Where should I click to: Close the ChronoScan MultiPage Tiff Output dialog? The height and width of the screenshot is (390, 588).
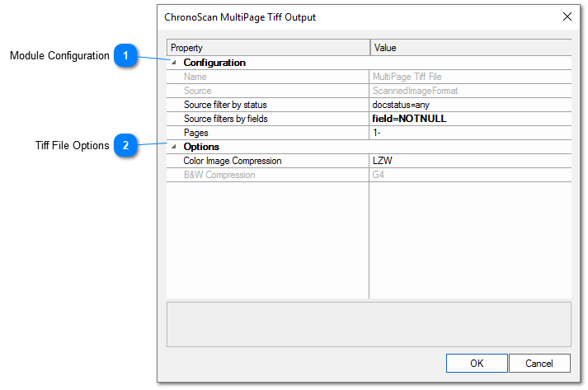567,16
